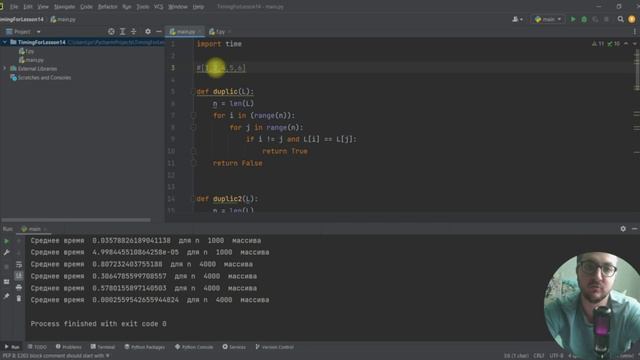This screenshot has height=360, width=640.
Task: Open the Code menu
Action: [x=86, y=7]
